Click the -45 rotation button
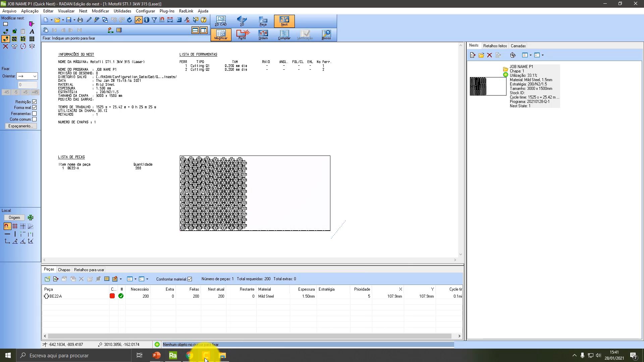Image resolution: width=644 pixels, height=362 pixels. [6, 92]
